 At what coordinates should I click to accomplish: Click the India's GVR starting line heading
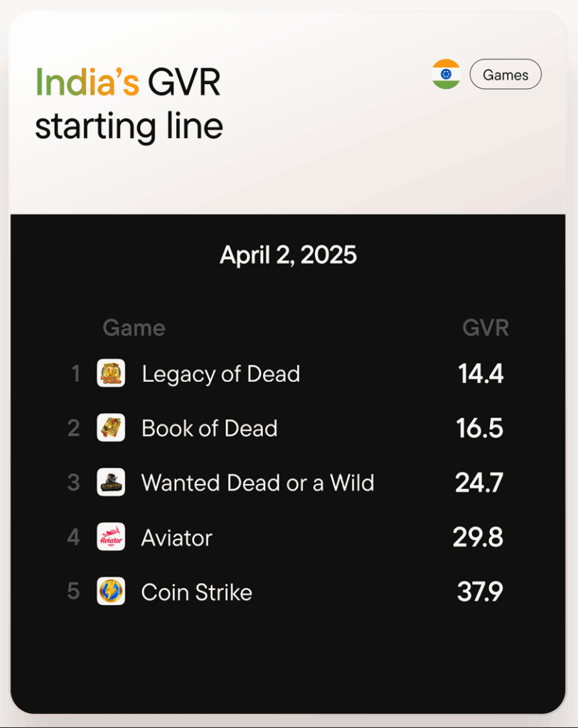click(x=129, y=105)
